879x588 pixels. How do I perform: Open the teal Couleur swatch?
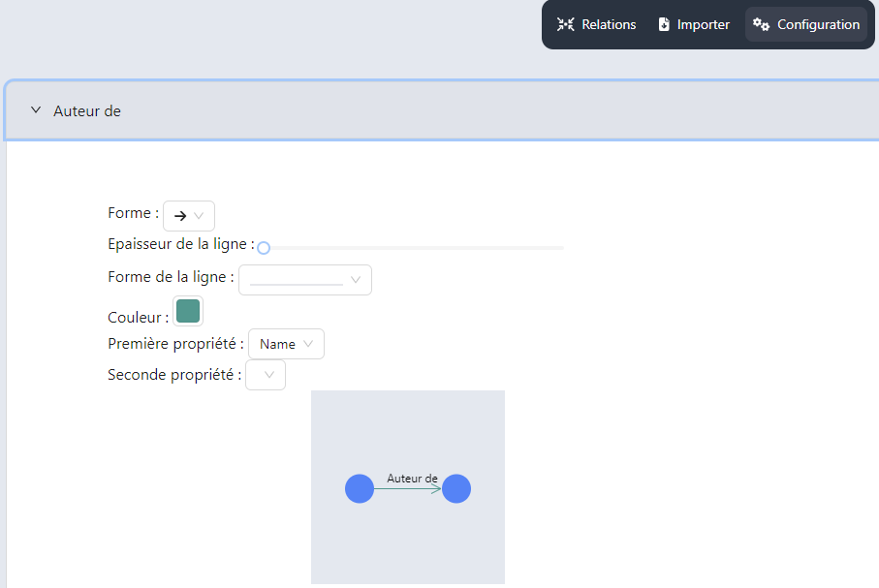pos(188,311)
